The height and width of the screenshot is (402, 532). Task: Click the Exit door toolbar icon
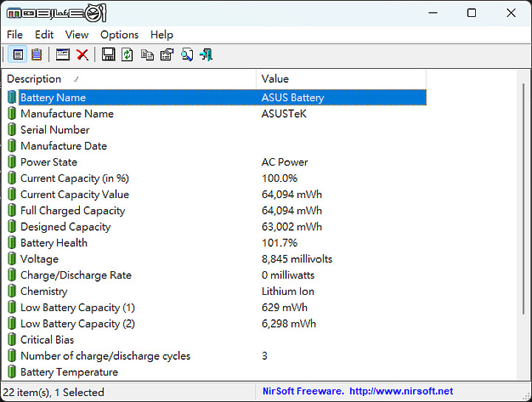[206, 55]
